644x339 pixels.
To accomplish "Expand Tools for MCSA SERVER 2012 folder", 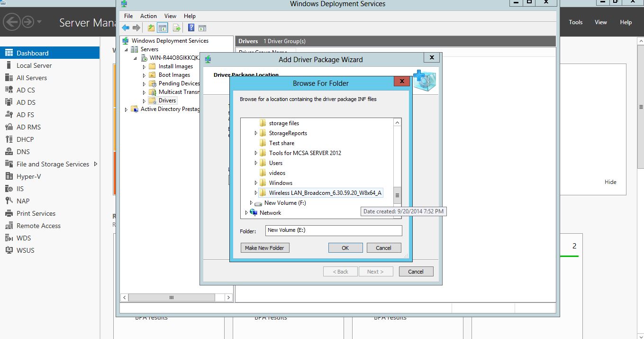I will pyautogui.click(x=256, y=153).
